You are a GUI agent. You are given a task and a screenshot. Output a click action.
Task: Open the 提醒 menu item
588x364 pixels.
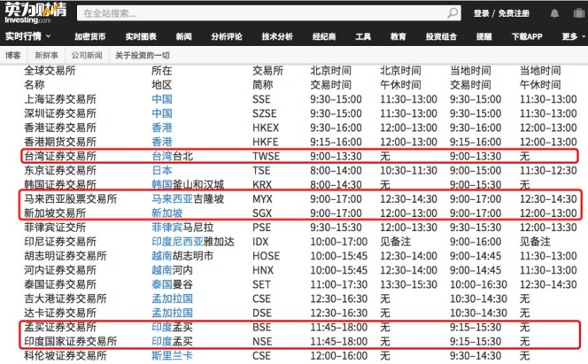point(484,36)
